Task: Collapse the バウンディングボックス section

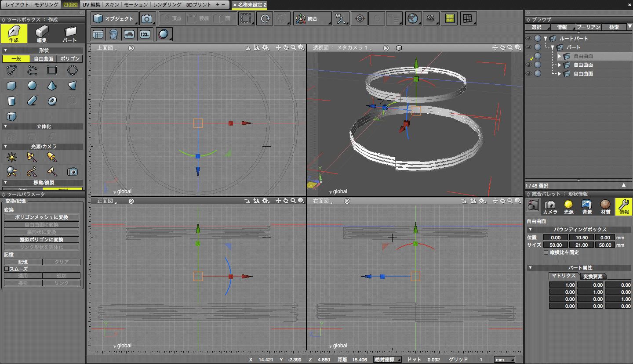Action: click(530, 230)
